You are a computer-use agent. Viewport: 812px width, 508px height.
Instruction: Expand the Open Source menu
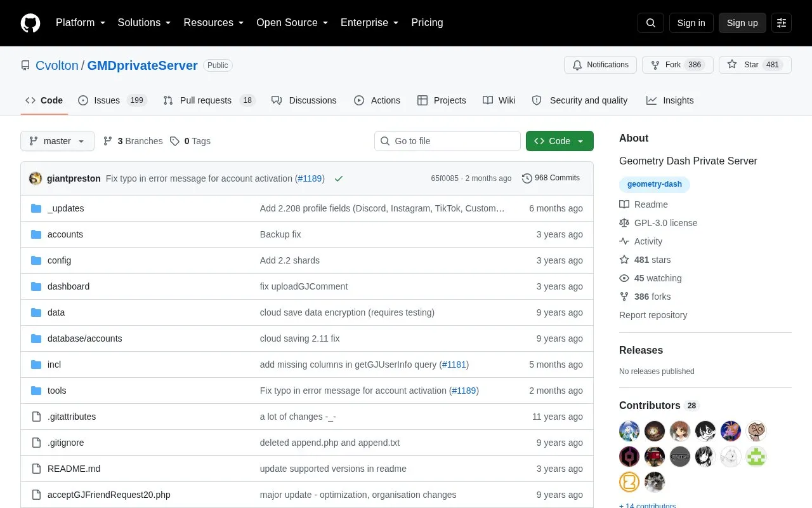coord(292,23)
